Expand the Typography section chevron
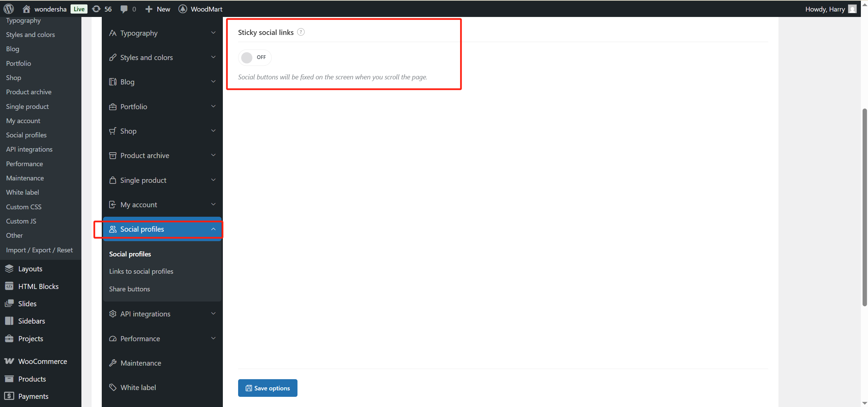 (x=213, y=33)
